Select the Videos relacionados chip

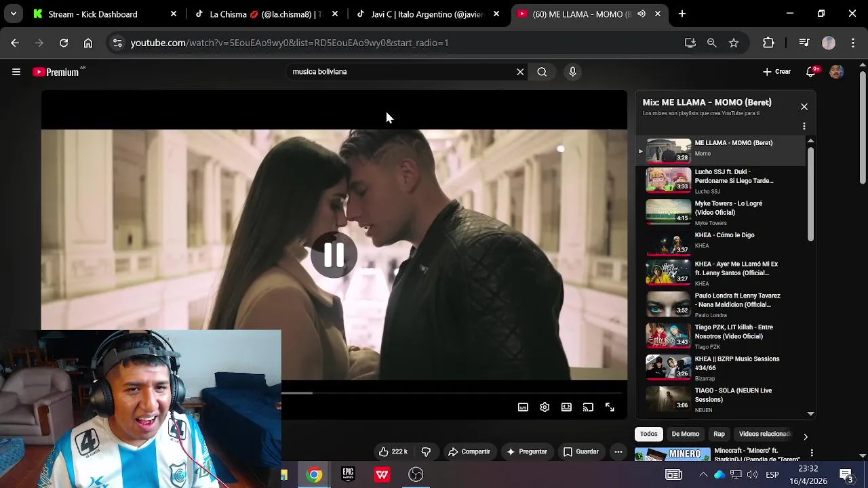764,434
